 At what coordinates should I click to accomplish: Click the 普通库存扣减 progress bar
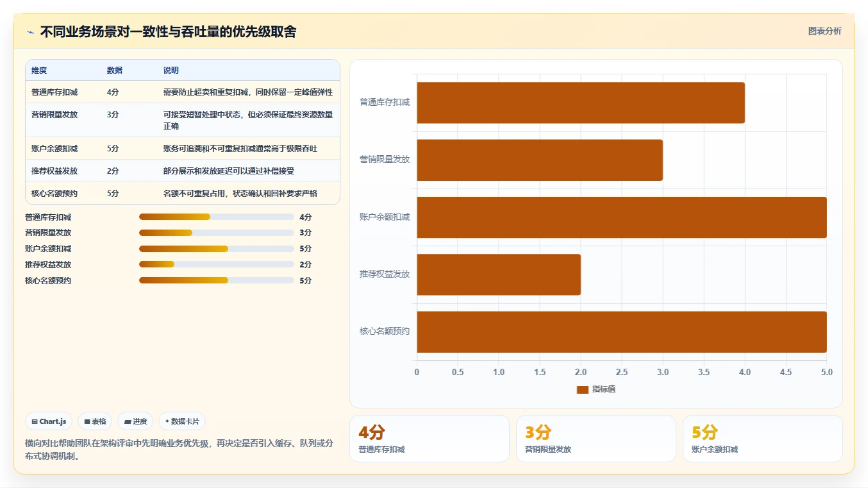click(x=216, y=217)
